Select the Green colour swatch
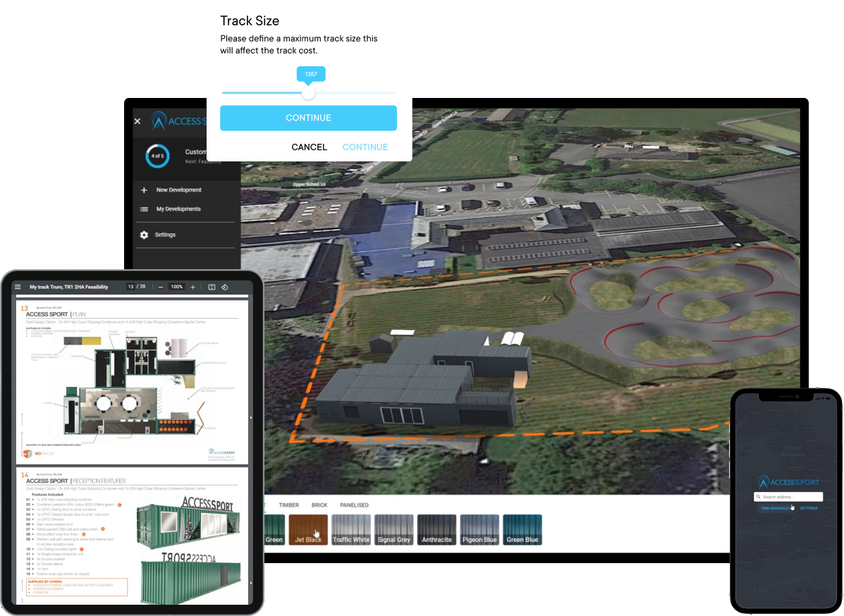Viewport: 844px width, 616px height. tap(274, 530)
